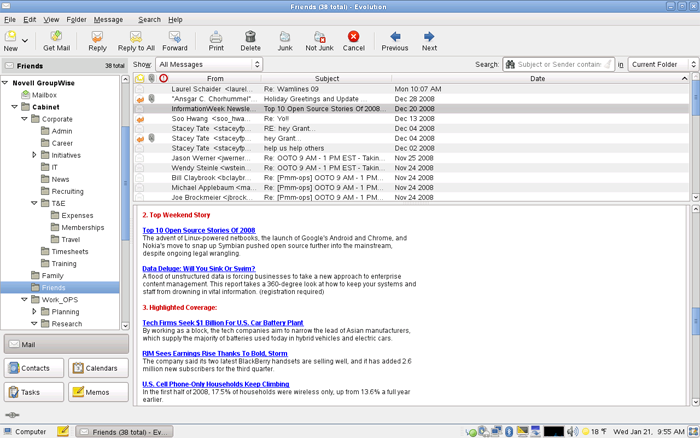This screenshot has width=700, height=438.
Task: Open the Show All Messages dropdown
Action: [x=209, y=64]
